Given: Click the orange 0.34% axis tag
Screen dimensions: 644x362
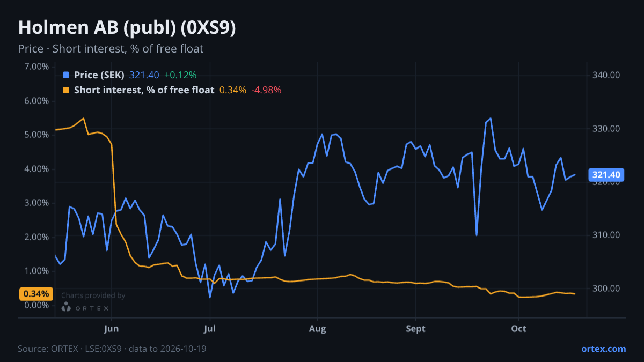Looking at the screenshot, I should 36,294.
